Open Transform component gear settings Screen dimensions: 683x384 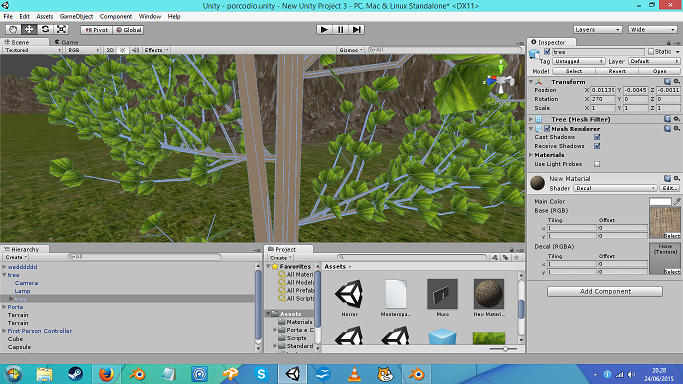coord(676,81)
